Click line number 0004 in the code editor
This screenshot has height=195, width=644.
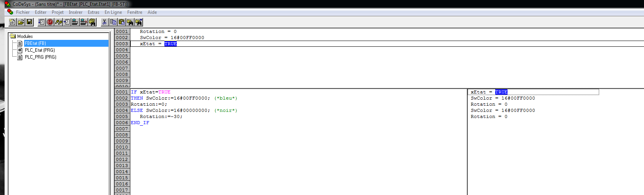tap(122, 110)
